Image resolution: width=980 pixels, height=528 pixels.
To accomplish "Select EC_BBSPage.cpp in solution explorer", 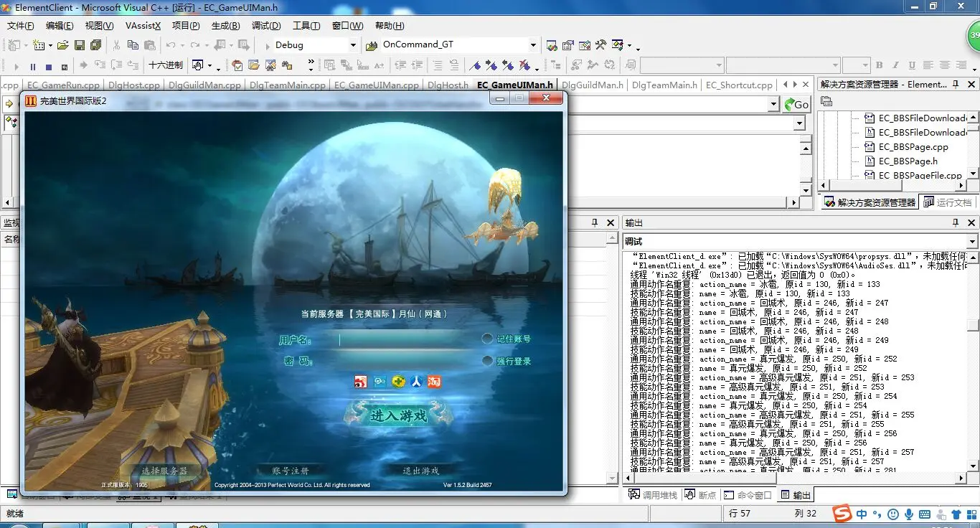I will tap(913, 147).
